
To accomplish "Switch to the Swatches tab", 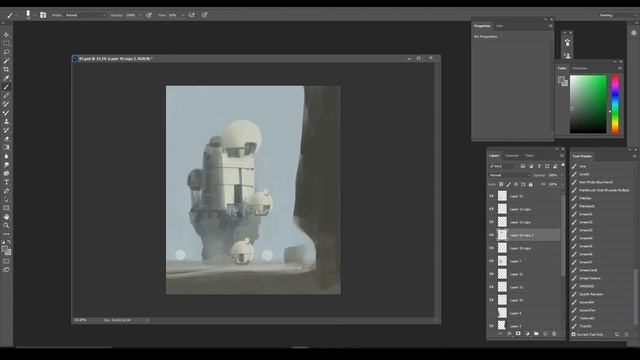I will coord(580,68).
